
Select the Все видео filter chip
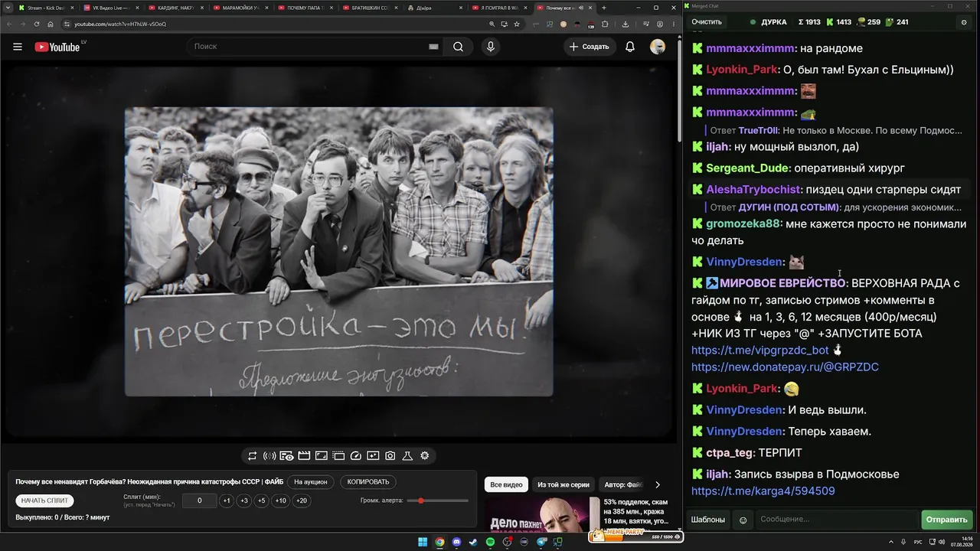point(506,484)
